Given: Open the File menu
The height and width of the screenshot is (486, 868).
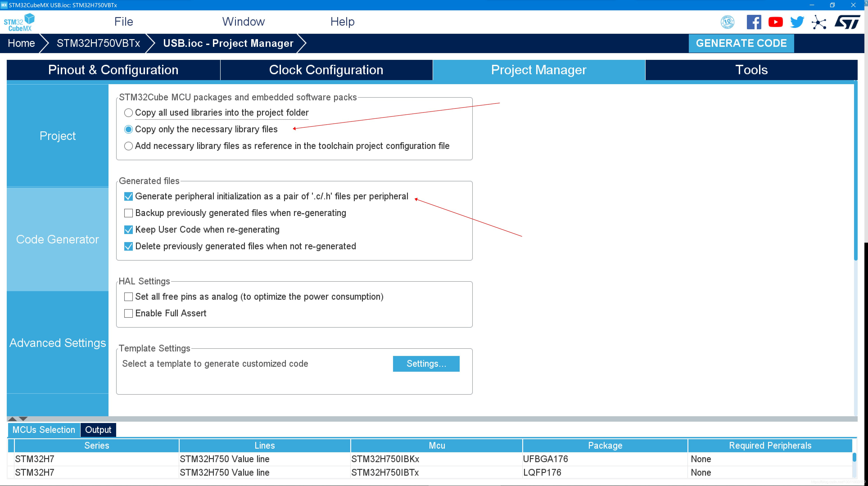Looking at the screenshot, I should 124,22.
